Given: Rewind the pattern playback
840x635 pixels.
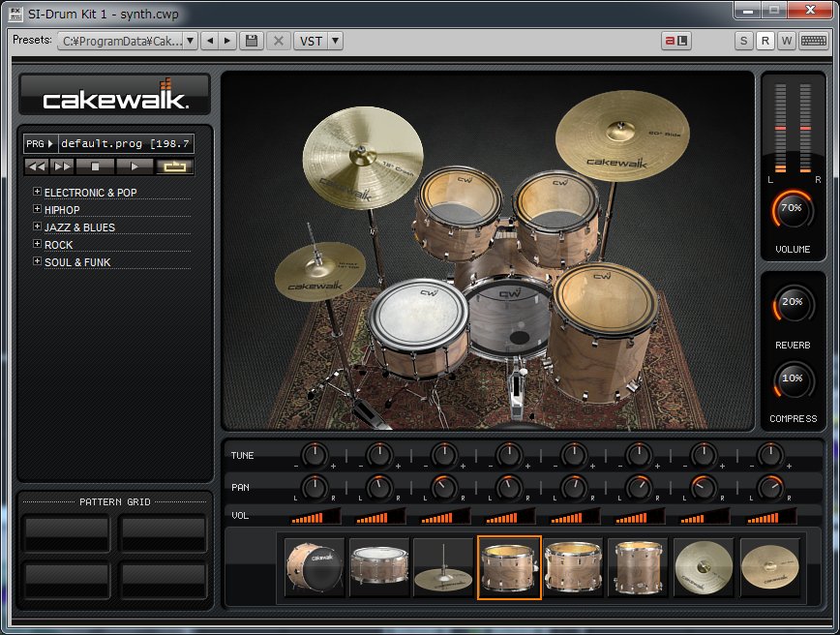Looking at the screenshot, I should tap(37, 166).
